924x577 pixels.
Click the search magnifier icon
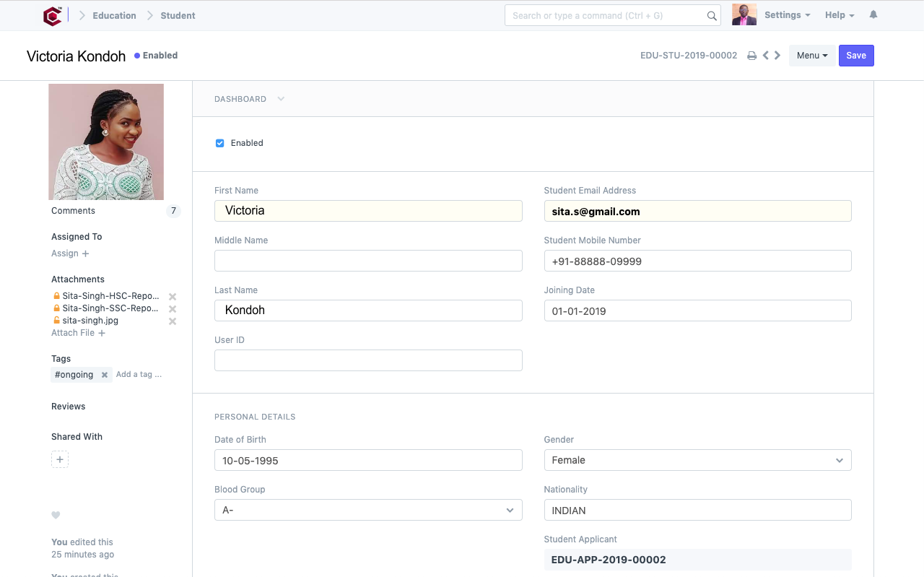712,16
